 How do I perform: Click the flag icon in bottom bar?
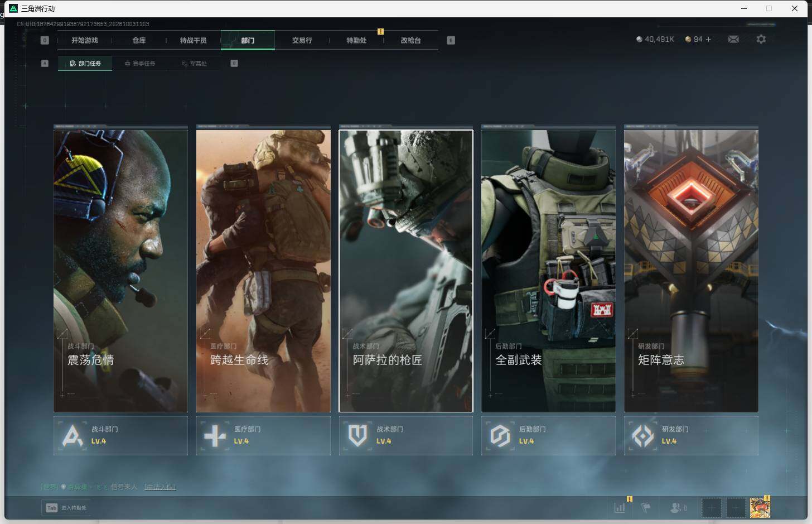[646, 508]
